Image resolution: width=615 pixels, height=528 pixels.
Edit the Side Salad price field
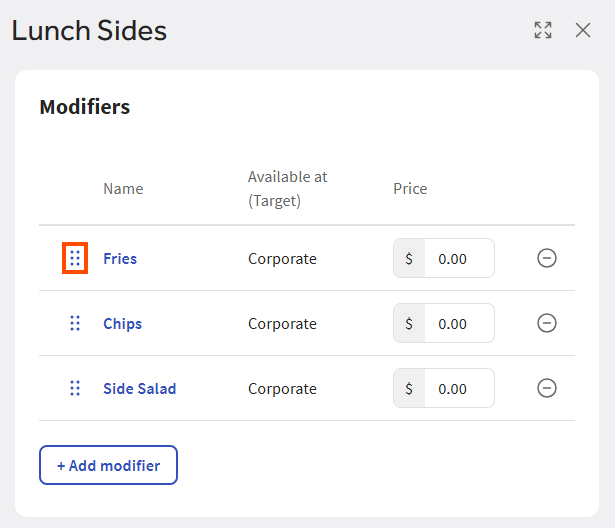pyautogui.click(x=458, y=388)
